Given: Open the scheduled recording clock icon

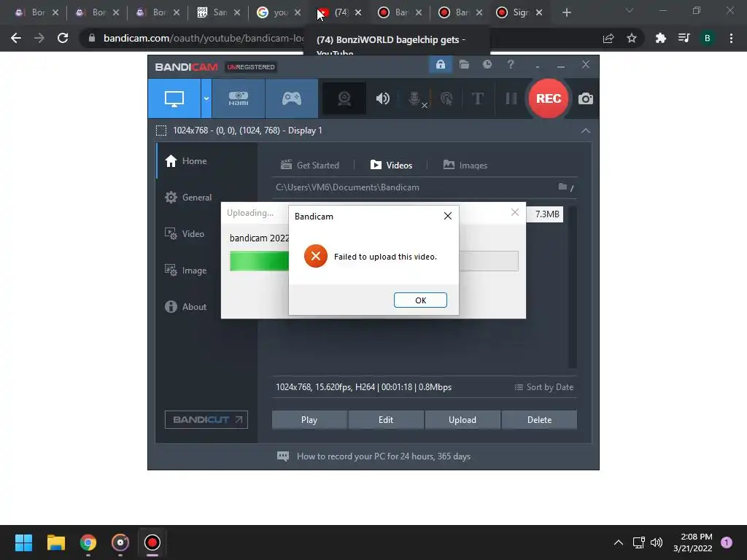Looking at the screenshot, I should tap(487, 64).
